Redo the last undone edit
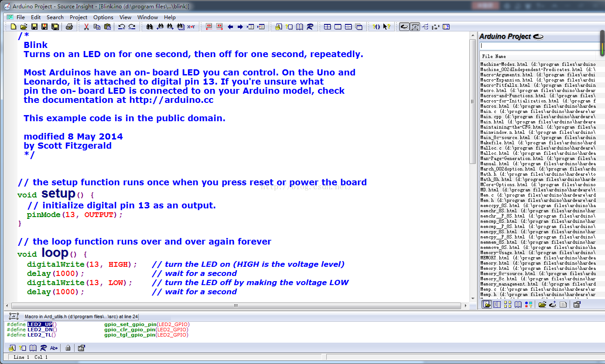 pos(132,27)
